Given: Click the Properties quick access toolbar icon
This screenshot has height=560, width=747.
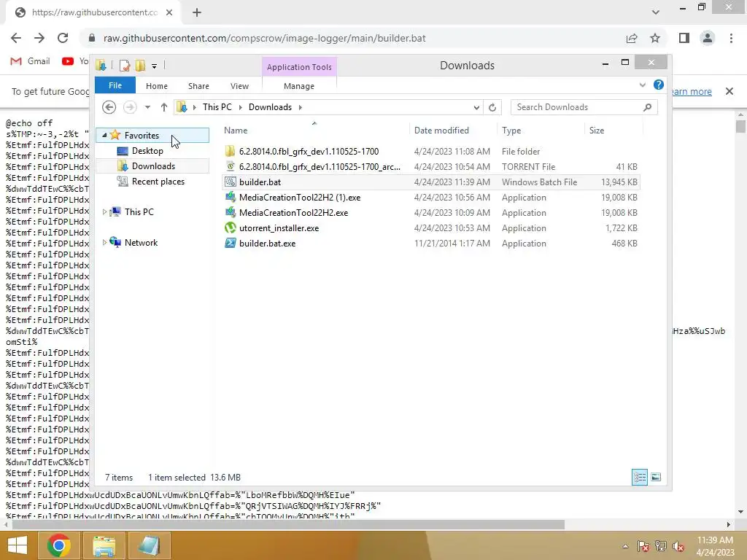Looking at the screenshot, I should 125,65.
